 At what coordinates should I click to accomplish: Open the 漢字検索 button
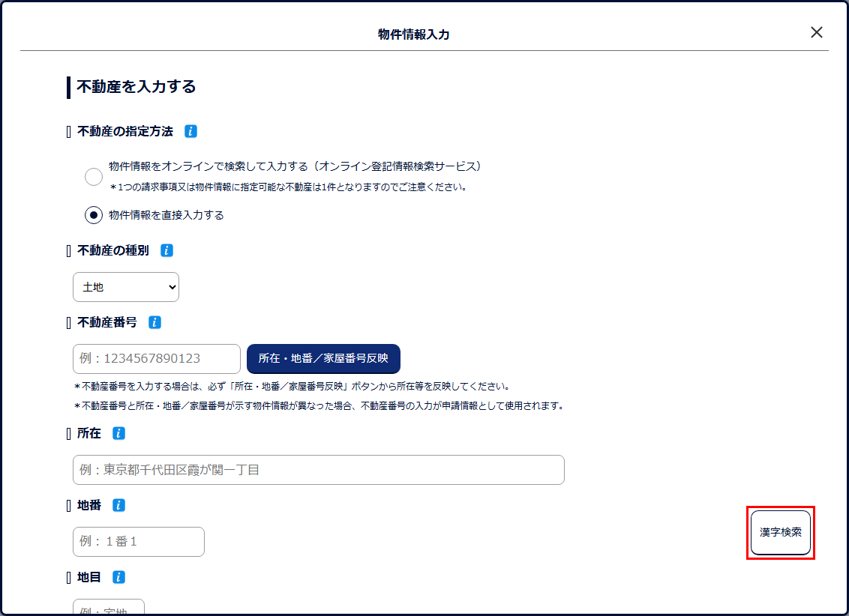(780, 533)
